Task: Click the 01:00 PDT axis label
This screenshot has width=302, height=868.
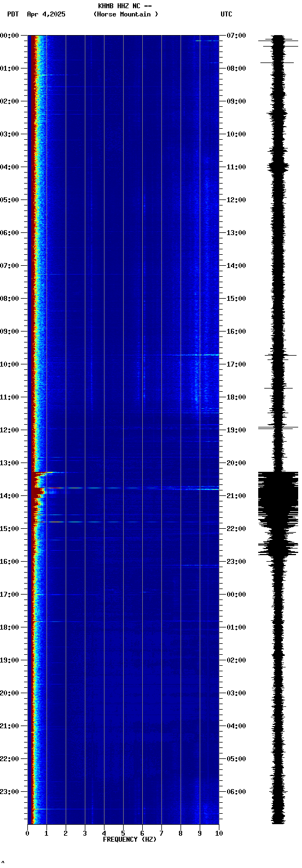Action: click(9, 68)
